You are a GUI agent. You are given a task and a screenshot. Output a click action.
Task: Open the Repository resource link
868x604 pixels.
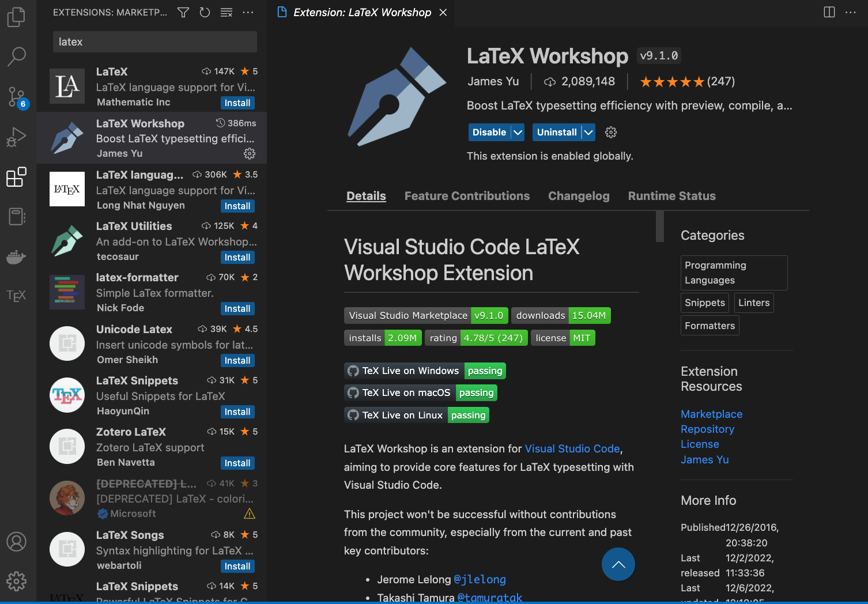click(x=707, y=429)
